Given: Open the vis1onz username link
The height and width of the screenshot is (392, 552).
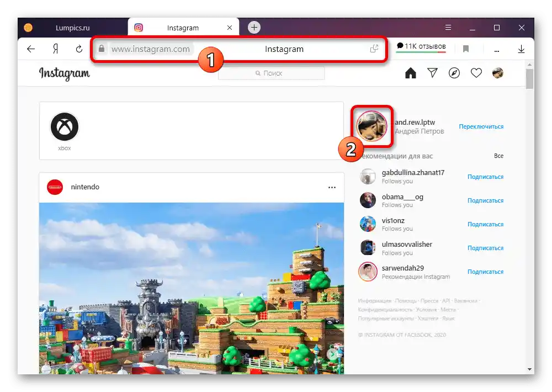Looking at the screenshot, I should [393, 220].
